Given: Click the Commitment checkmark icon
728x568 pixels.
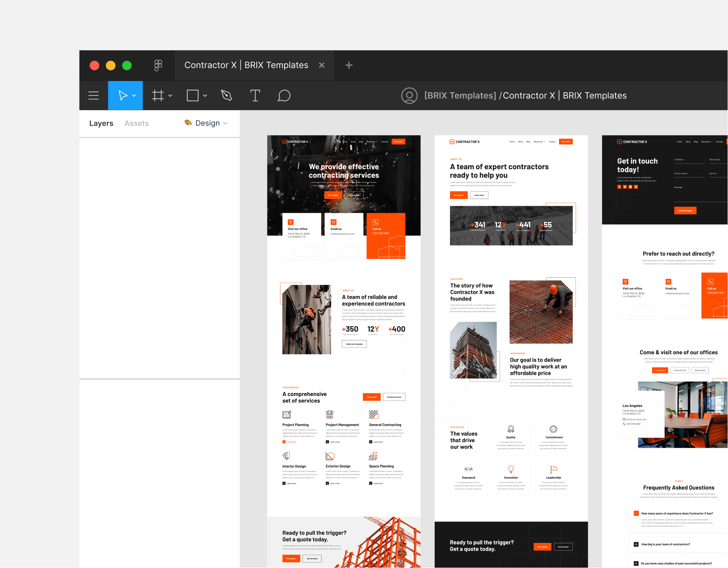Looking at the screenshot, I should pos(553,429).
